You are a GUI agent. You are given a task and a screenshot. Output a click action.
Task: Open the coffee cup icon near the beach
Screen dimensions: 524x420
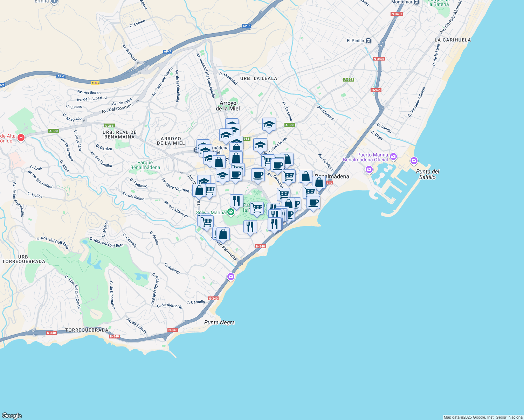pos(313,202)
